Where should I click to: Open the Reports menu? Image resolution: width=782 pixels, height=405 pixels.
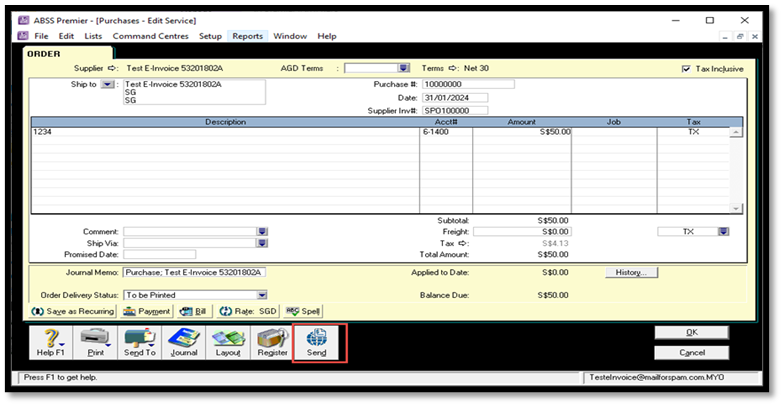(x=247, y=36)
